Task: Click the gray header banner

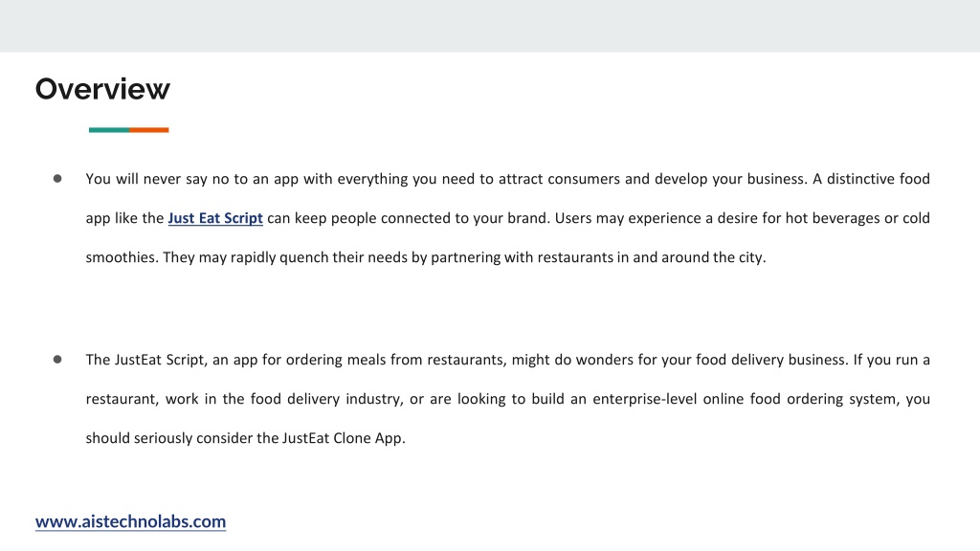Action: click(x=490, y=26)
